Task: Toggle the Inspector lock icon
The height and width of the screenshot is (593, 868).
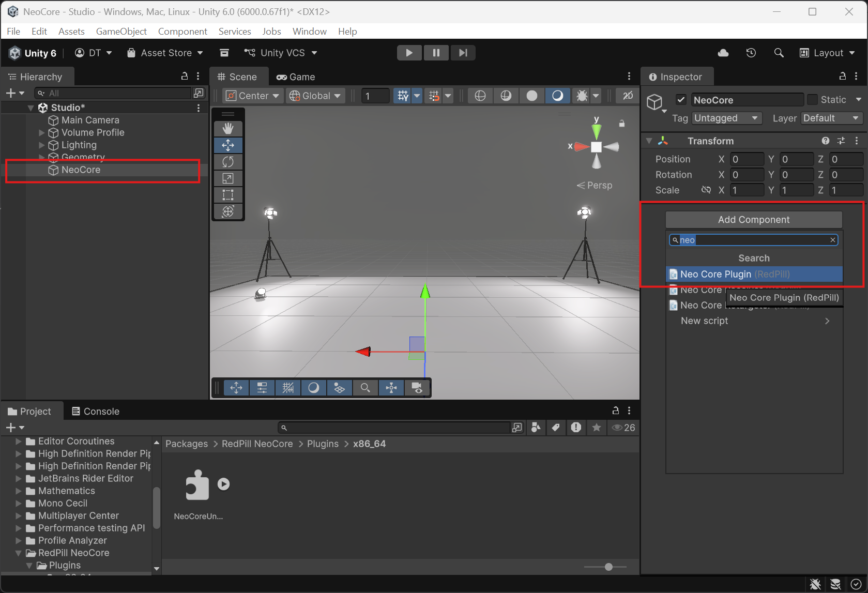Action: pyautogui.click(x=842, y=77)
